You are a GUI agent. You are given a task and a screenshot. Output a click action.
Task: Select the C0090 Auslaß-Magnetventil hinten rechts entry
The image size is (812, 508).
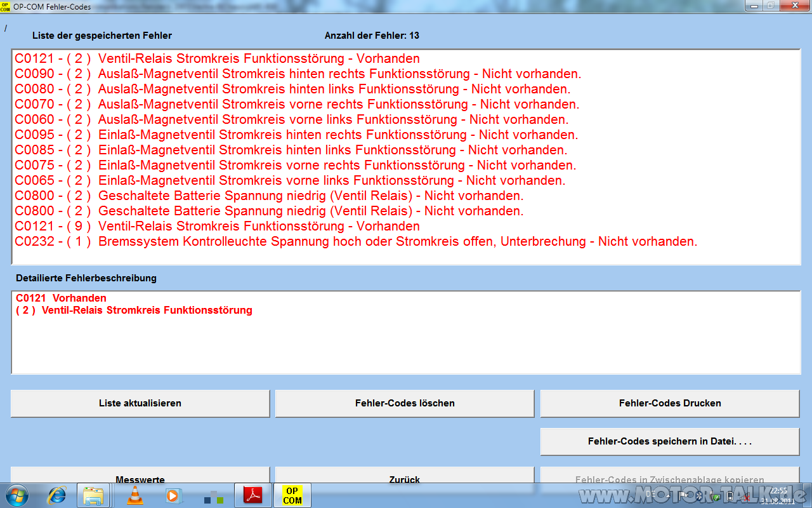click(298, 74)
